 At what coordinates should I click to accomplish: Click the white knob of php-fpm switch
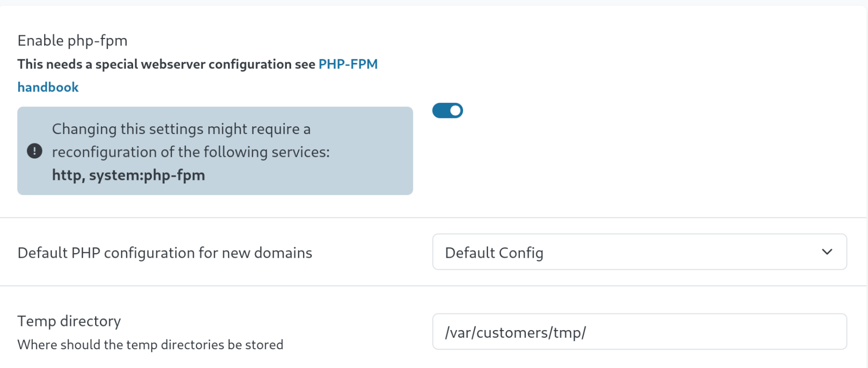[x=455, y=111]
